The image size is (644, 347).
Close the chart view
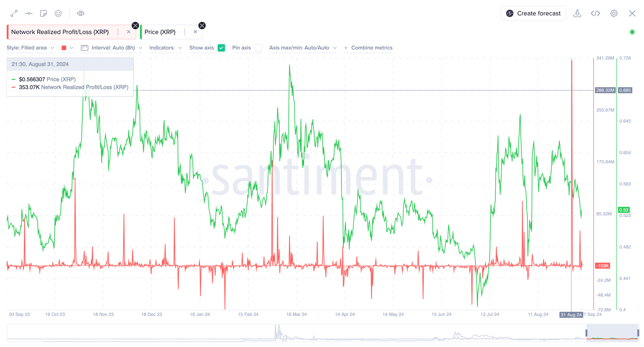[x=632, y=13]
